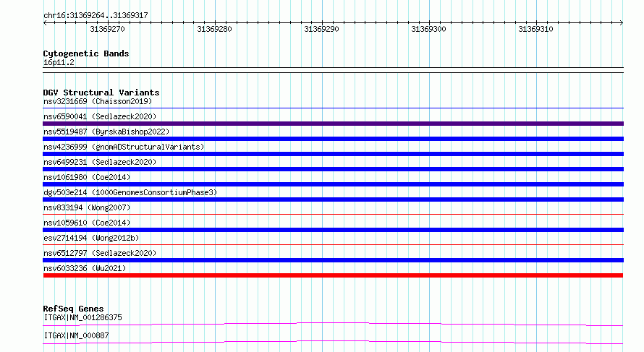Open variant nsv6512797 (Sedlazeck2020) label
Image resolution: width=644 pixels, height=352 pixels.
tap(100, 253)
